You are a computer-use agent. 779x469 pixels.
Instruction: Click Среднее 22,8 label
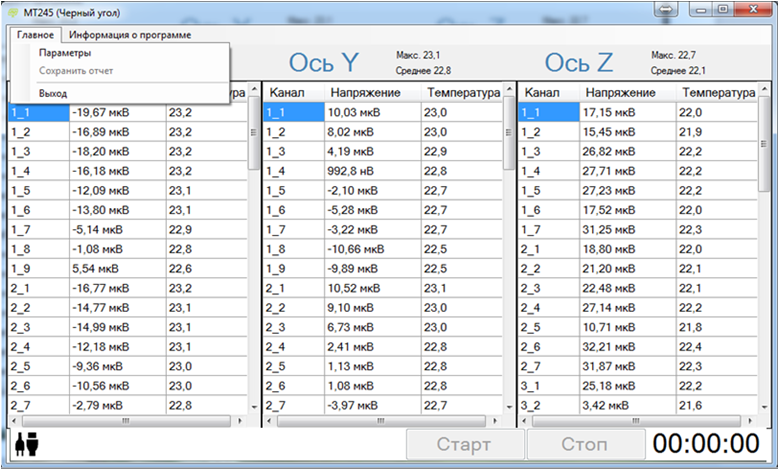(423, 71)
